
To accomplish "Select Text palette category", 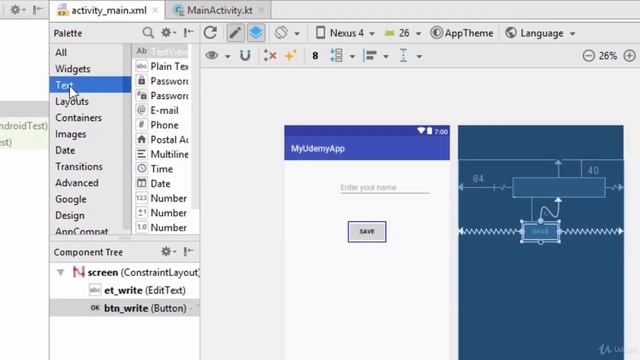I will point(90,85).
